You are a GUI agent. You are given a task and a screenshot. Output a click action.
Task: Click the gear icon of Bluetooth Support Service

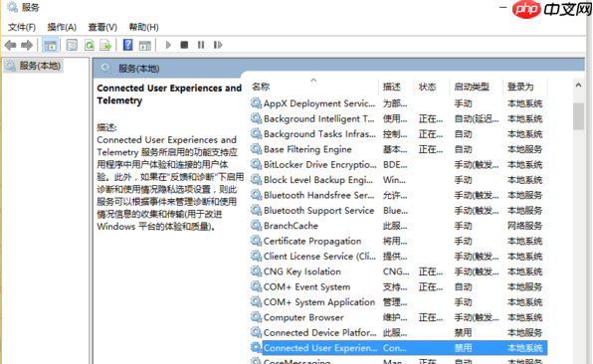pos(256,210)
